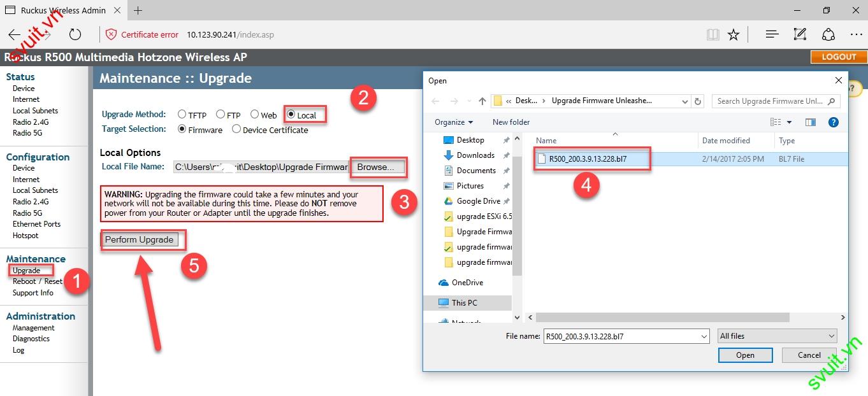Open a new browser tab
Viewport: 868px width, 396px height.
[x=138, y=10]
